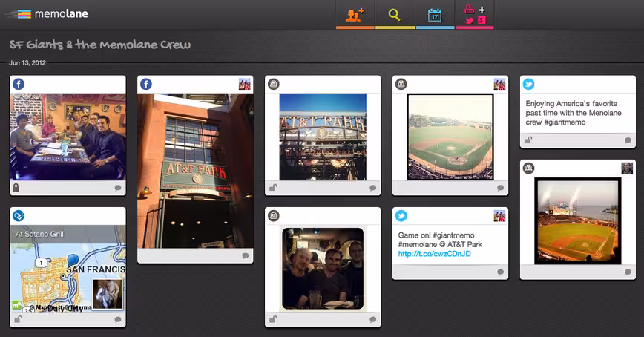This screenshot has height=337, width=644.
Task: Click Facebook icon on AT&T Park building card
Action: pyautogui.click(x=146, y=84)
